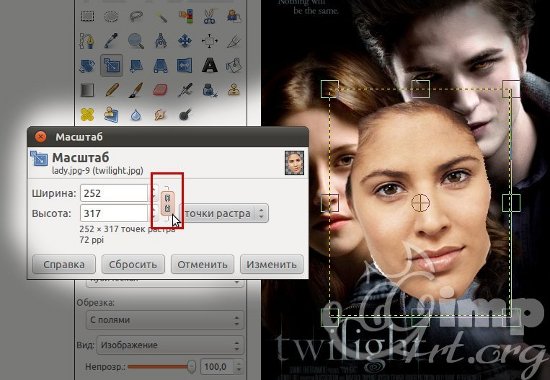Select the Zoom magnifier tool
Screen dimensions: 550x380
point(136,41)
